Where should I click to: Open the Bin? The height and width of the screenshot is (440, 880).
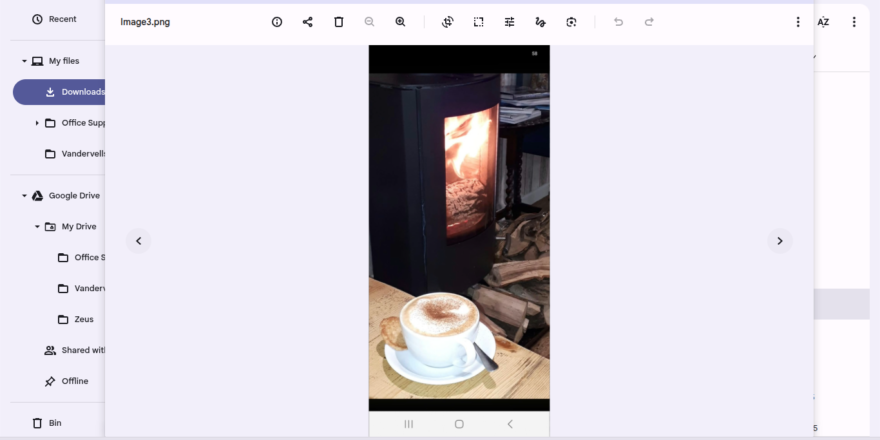(47, 423)
